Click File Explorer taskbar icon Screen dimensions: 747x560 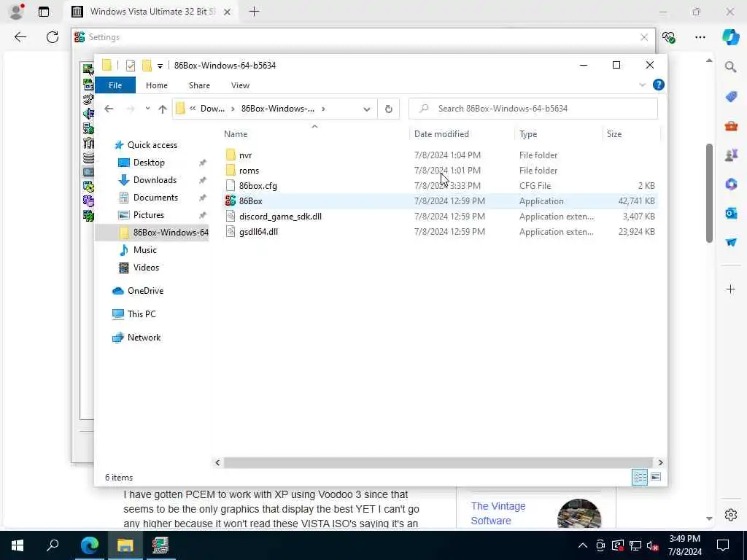125,545
